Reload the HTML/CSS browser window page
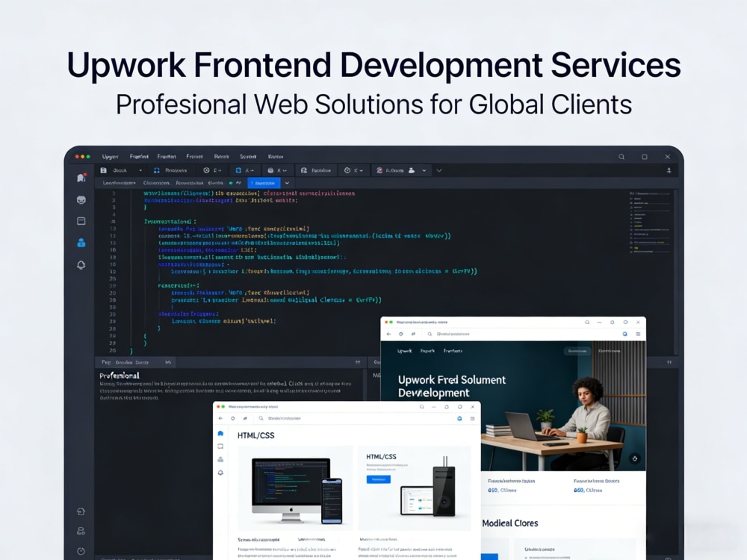 click(x=232, y=419)
